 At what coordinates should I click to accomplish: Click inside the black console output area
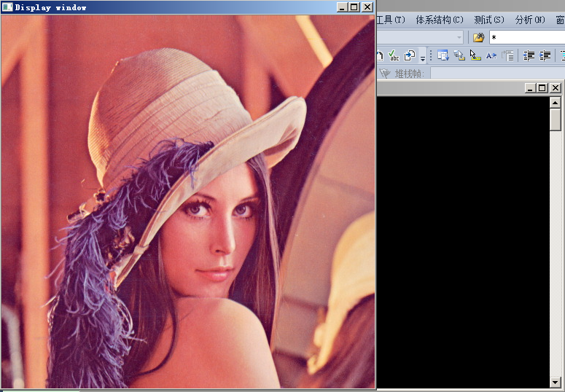coord(464,242)
